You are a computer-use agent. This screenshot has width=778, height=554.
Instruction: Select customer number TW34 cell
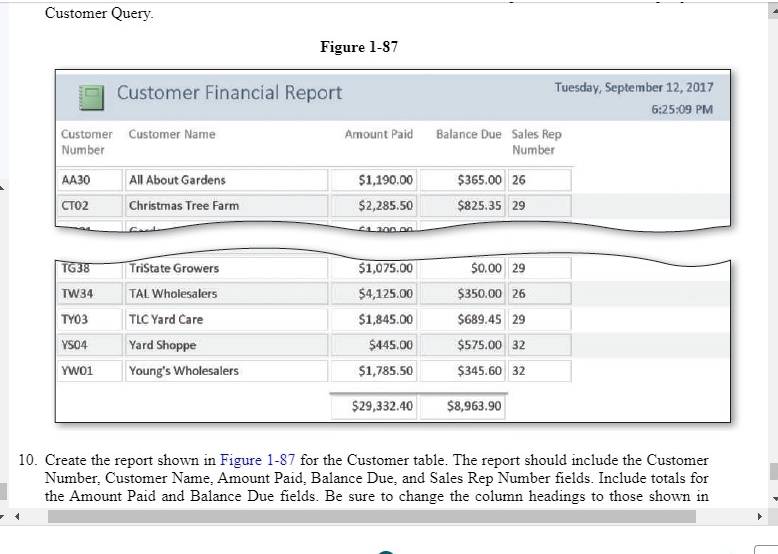(x=90, y=294)
